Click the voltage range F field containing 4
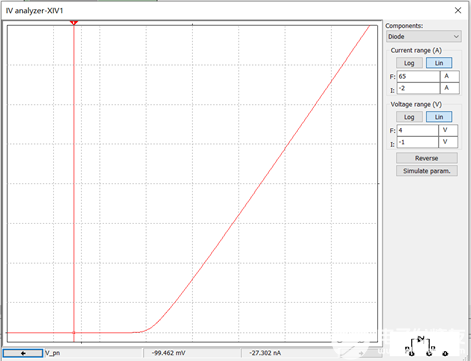Viewport: 471px width, 361px height. [418, 130]
